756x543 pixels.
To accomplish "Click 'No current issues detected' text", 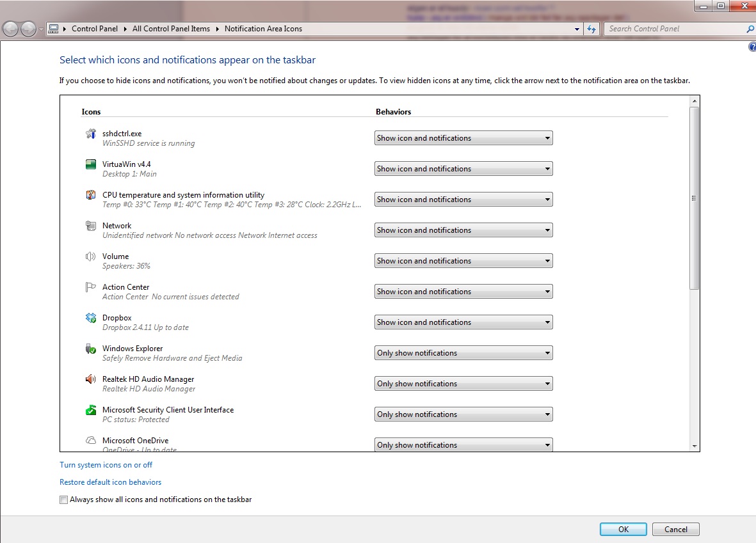I will [195, 297].
